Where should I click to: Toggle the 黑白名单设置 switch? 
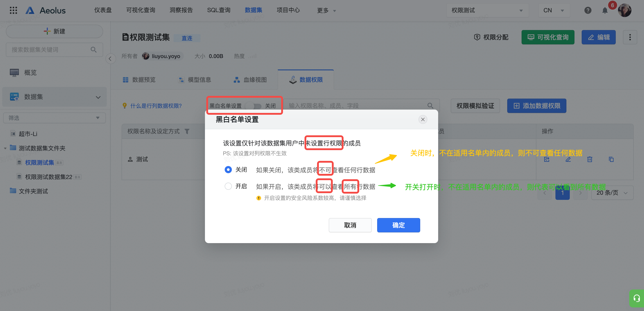(x=253, y=106)
